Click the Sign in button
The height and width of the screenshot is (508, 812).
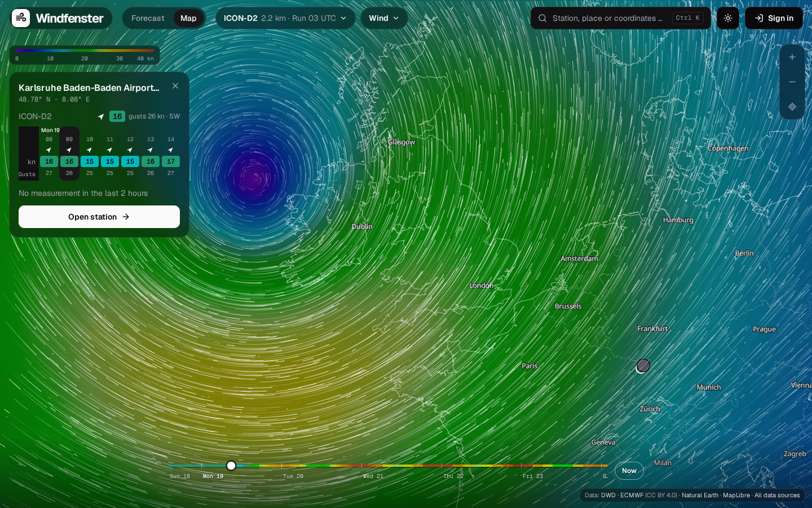pyautogui.click(x=774, y=18)
